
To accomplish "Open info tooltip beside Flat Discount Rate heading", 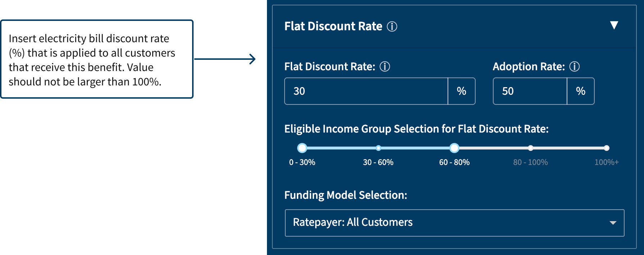I will pyautogui.click(x=393, y=26).
